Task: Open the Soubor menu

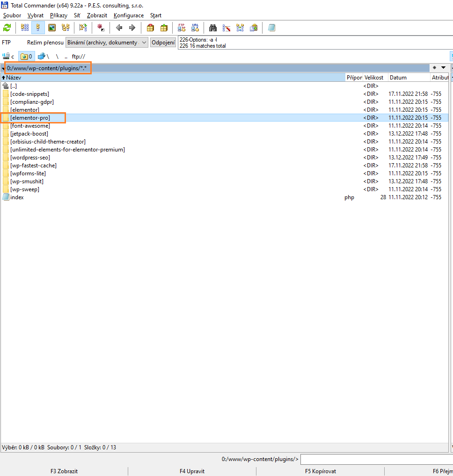Action: [12, 15]
